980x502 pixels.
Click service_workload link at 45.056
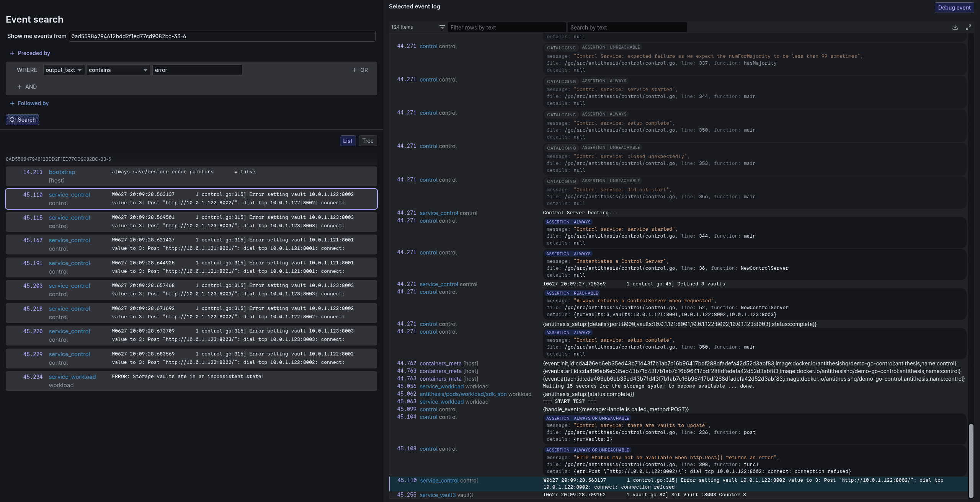pos(442,386)
